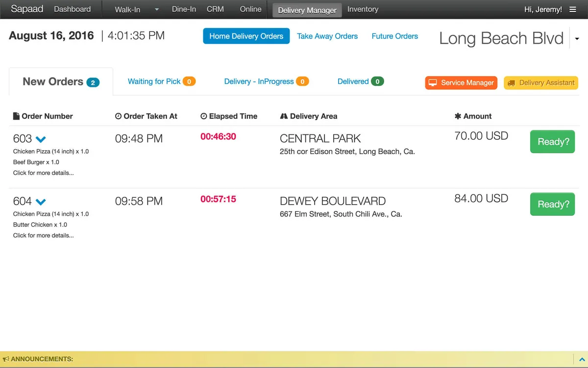Open the Delivery Assistant button
The height and width of the screenshot is (368, 588).
[541, 83]
